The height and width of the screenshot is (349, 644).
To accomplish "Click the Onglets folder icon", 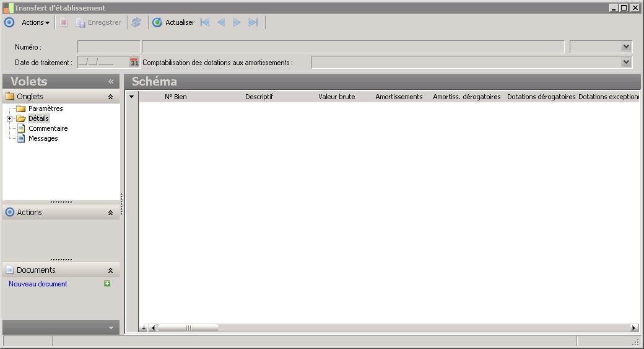I will coord(9,96).
